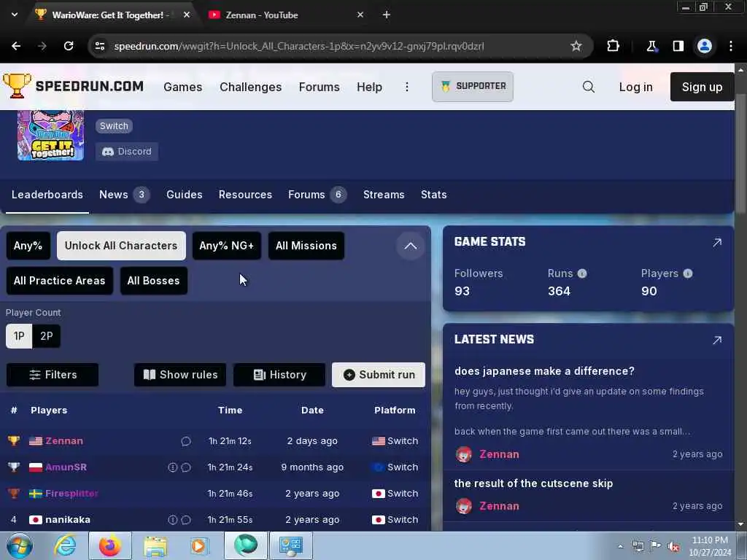
Task: Open the Firesplitter player profile
Action: click(72, 494)
